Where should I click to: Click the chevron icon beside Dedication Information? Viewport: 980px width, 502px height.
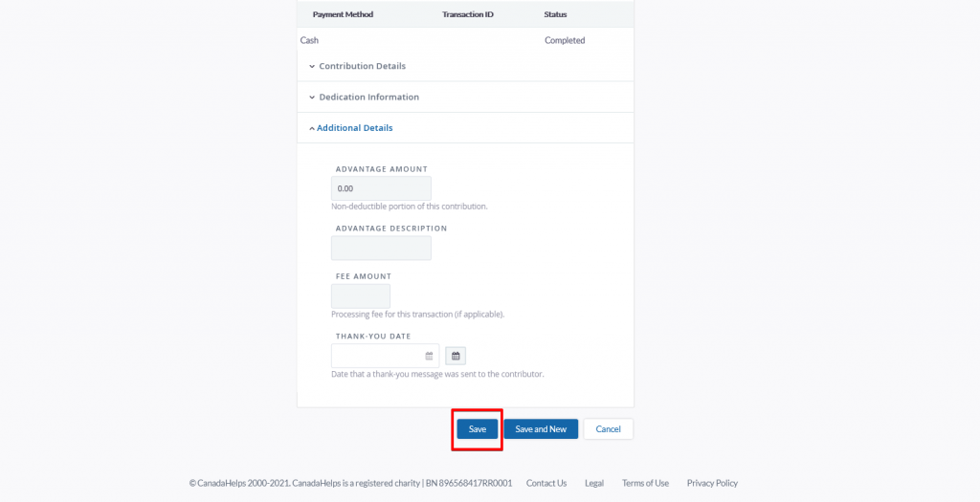(x=312, y=98)
